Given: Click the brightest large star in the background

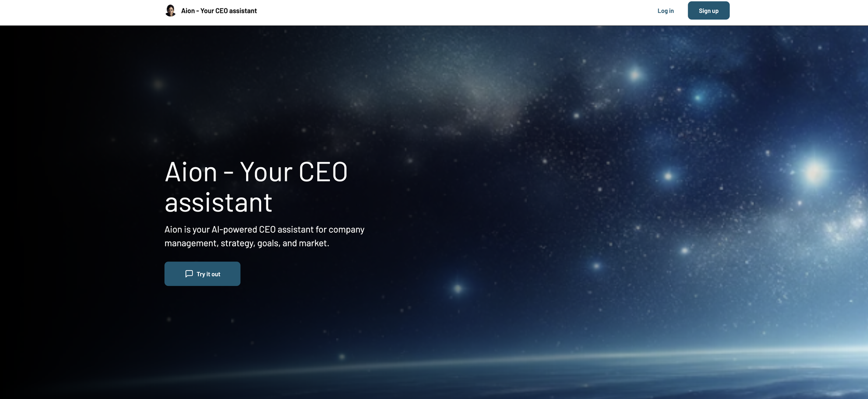Looking at the screenshot, I should click(814, 172).
